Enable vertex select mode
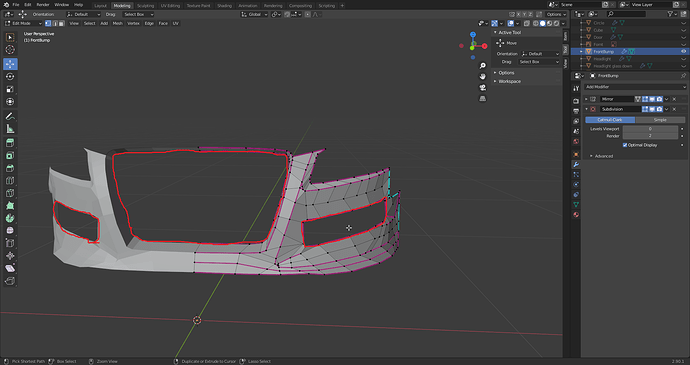The width and height of the screenshot is (690, 365). coord(48,23)
